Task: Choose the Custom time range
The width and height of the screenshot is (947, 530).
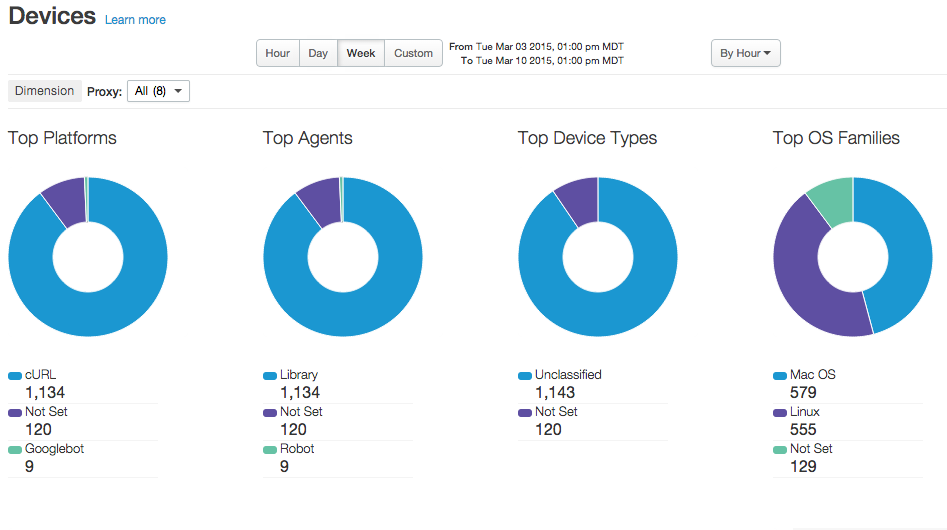Action: (413, 53)
